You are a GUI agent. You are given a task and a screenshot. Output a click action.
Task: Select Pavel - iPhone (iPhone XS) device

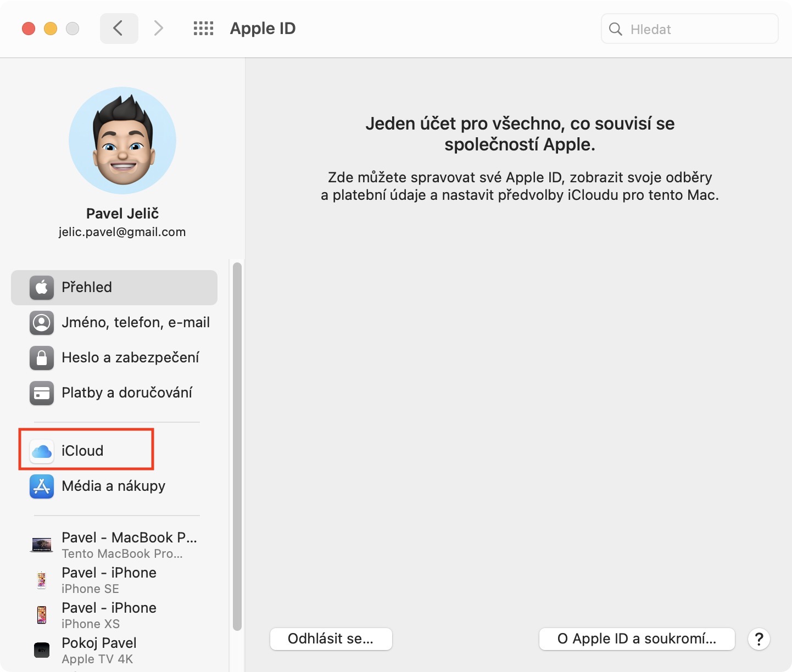tap(114, 615)
